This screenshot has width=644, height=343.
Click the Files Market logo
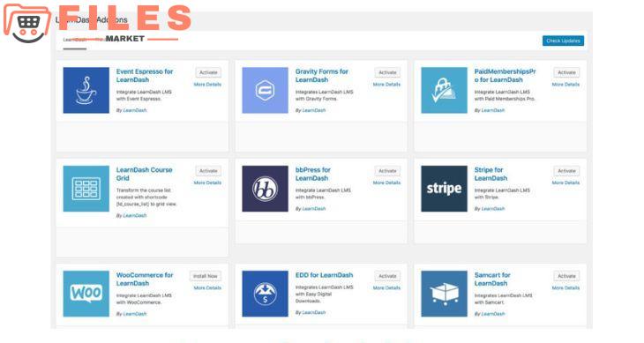pos(97,23)
